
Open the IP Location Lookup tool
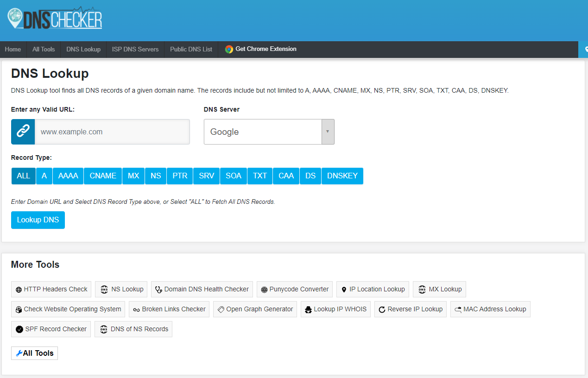373,289
